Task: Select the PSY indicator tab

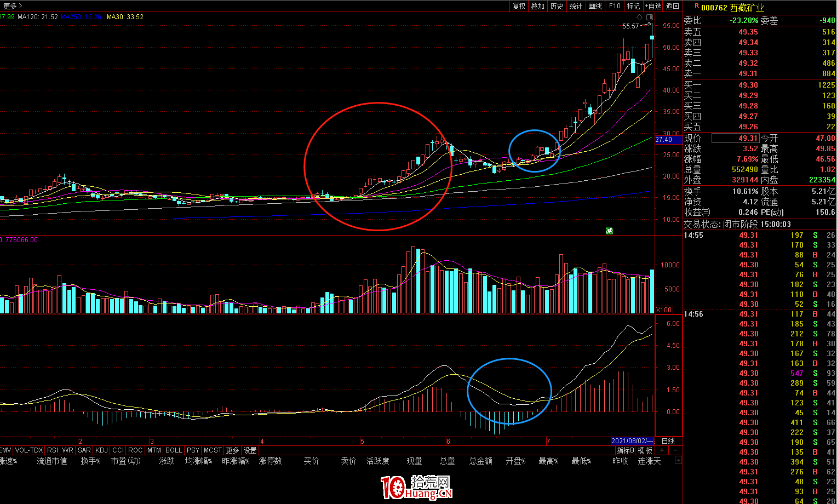Action: 193,450
